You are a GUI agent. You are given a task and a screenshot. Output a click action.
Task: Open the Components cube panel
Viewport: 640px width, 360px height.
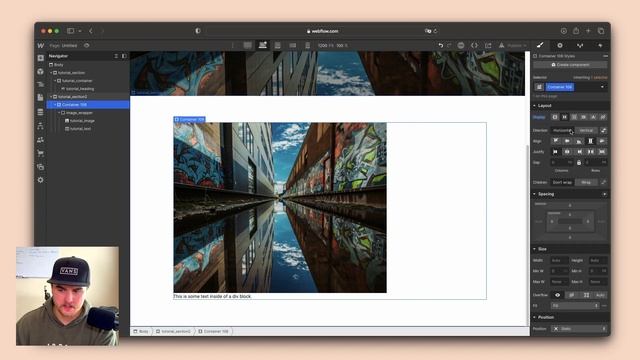pyautogui.click(x=40, y=71)
